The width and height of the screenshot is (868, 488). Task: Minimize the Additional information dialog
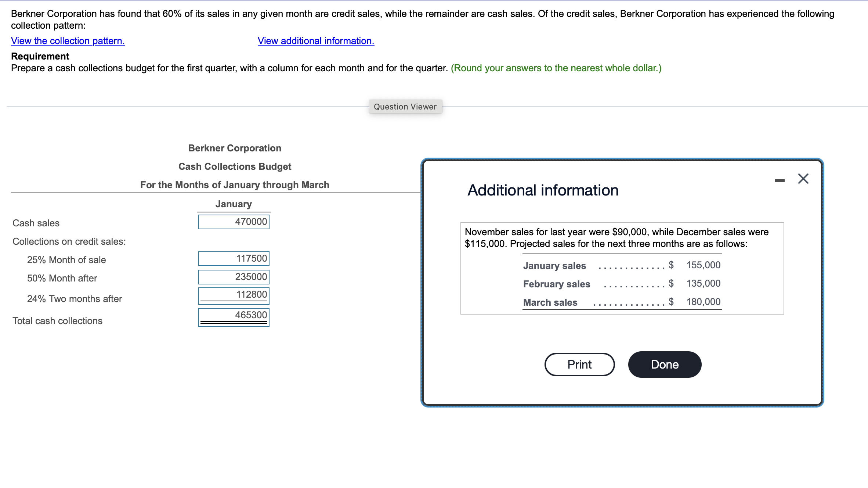[780, 180]
